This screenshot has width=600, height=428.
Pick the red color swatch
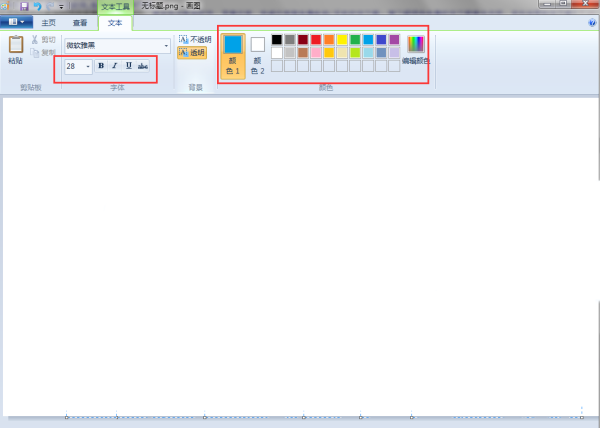(316, 39)
